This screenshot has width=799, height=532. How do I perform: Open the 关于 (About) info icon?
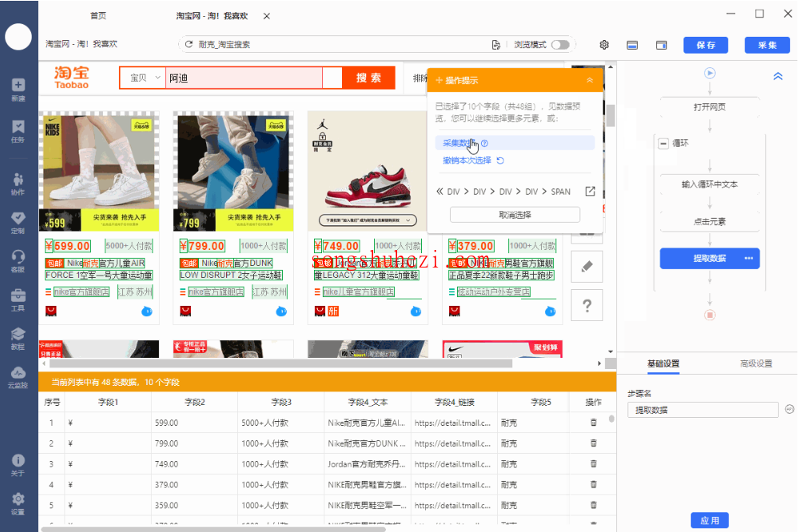pyautogui.click(x=18, y=465)
